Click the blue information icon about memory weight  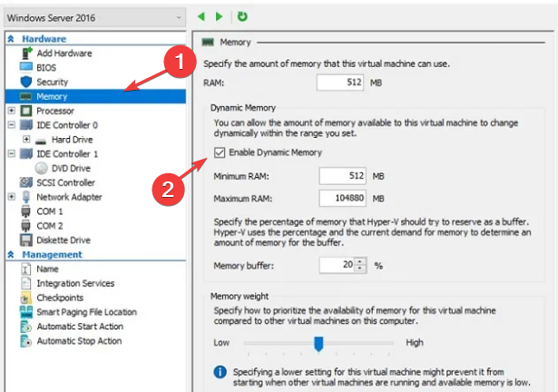(x=220, y=372)
